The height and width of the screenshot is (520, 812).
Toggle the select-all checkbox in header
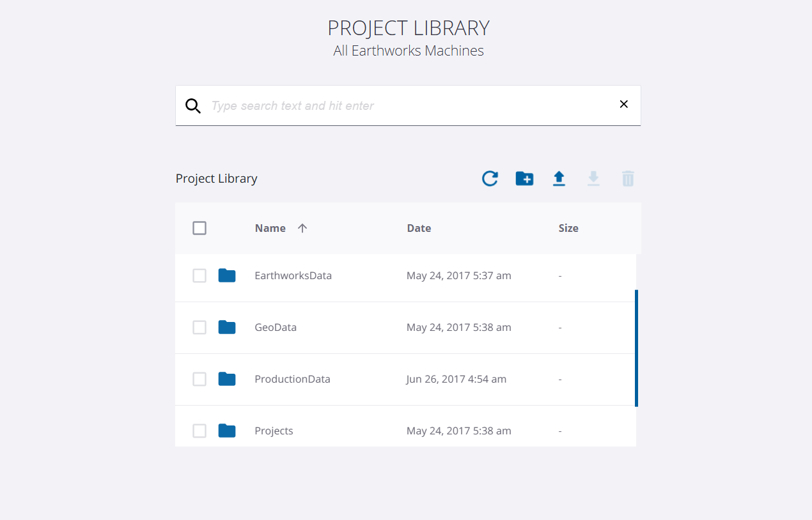[199, 228]
